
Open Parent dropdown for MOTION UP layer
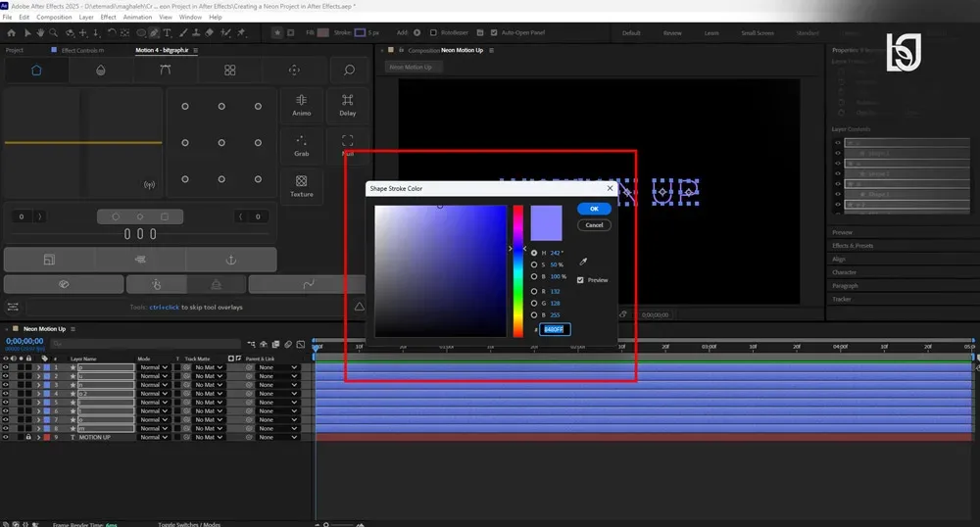coord(277,437)
